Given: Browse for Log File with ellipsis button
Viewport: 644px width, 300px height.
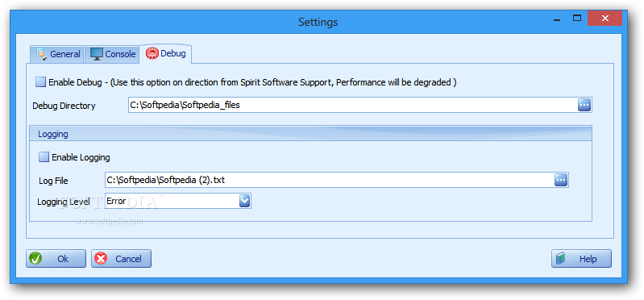Looking at the screenshot, I should 561,180.
